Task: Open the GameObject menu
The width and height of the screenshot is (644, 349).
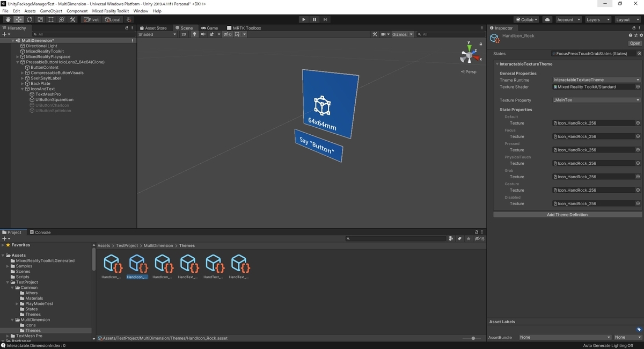Action: pos(51,11)
